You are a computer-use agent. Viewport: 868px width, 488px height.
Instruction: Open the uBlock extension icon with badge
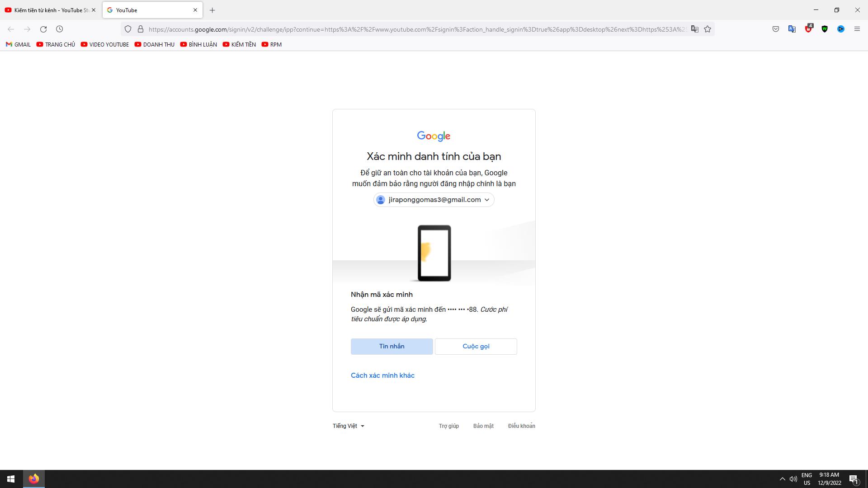point(808,29)
